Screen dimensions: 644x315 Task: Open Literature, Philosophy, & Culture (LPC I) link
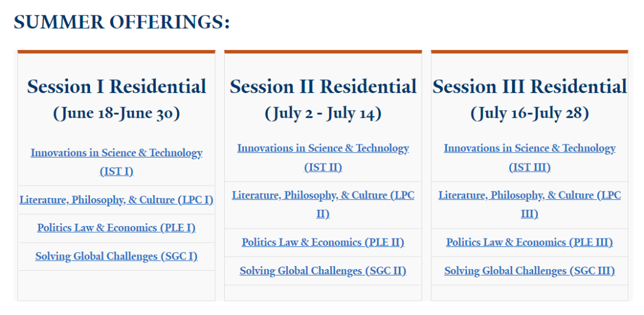click(x=116, y=200)
